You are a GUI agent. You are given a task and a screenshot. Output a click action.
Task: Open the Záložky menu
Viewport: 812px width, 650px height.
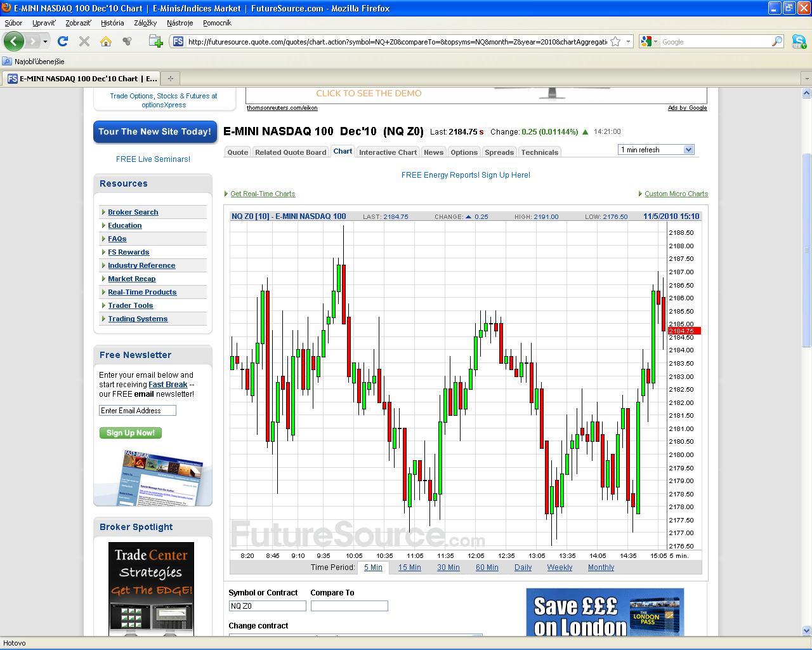click(x=145, y=23)
